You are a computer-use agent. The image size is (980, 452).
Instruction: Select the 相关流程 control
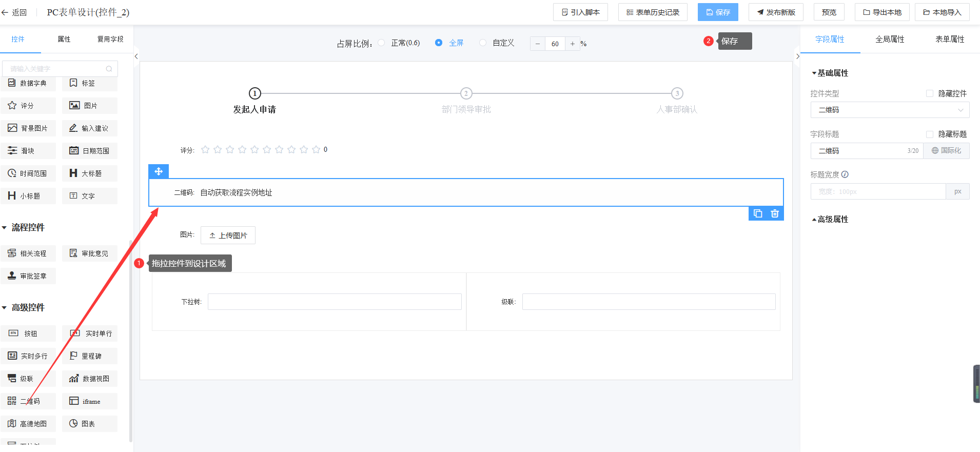[28, 253]
